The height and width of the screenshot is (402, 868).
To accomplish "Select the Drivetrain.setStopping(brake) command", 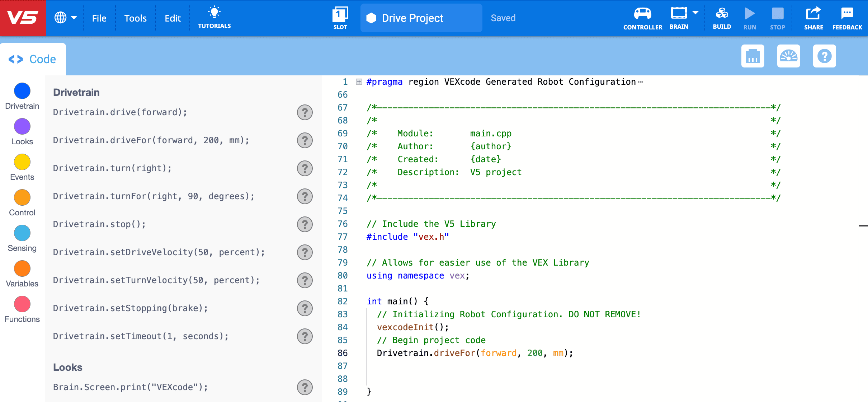I will pos(130,308).
